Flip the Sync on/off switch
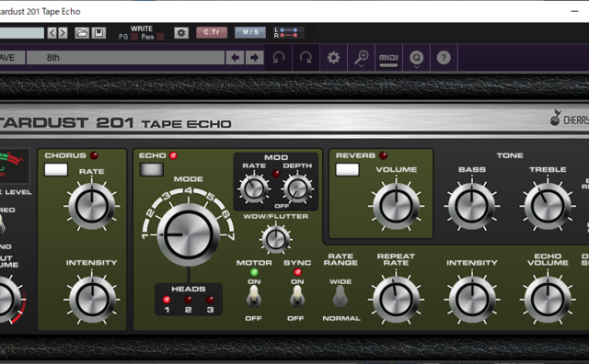This screenshot has height=364, width=589. click(x=296, y=296)
